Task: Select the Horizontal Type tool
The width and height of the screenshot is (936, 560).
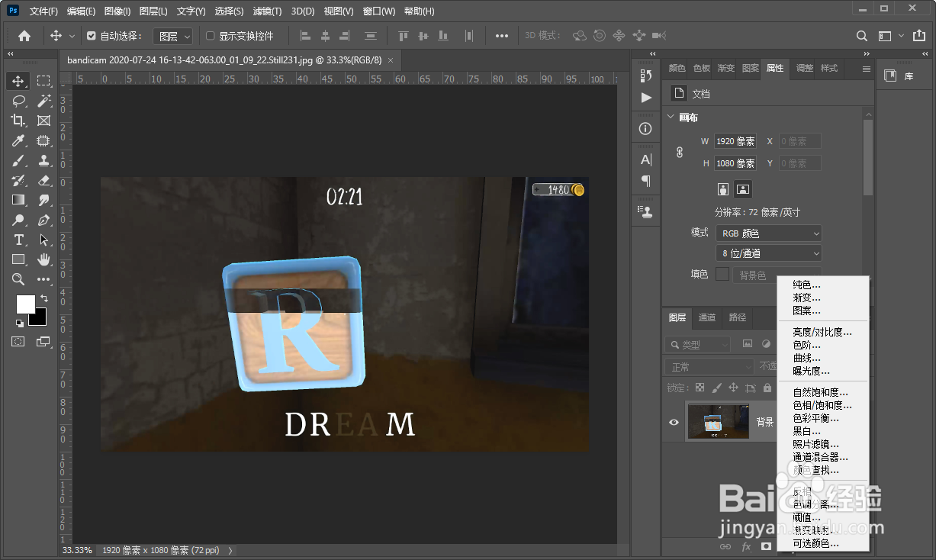Action: [19, 240]
